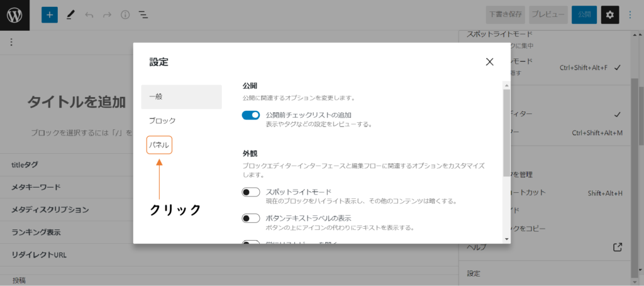
Task: Select the menu item with Ctrl+Shift+Alt+M shortcut
Action: click(545, 132)
